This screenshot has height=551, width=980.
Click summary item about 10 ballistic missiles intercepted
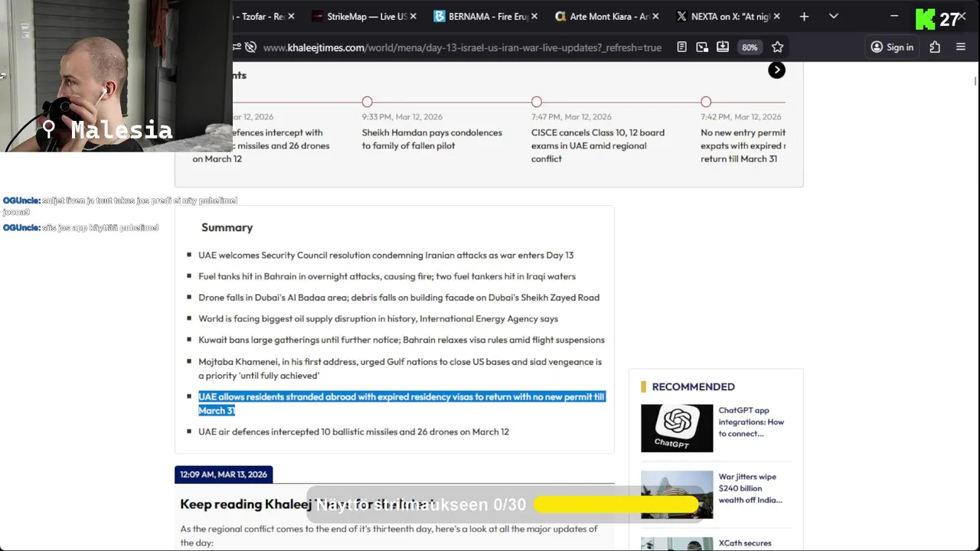[x=354, y=432]
